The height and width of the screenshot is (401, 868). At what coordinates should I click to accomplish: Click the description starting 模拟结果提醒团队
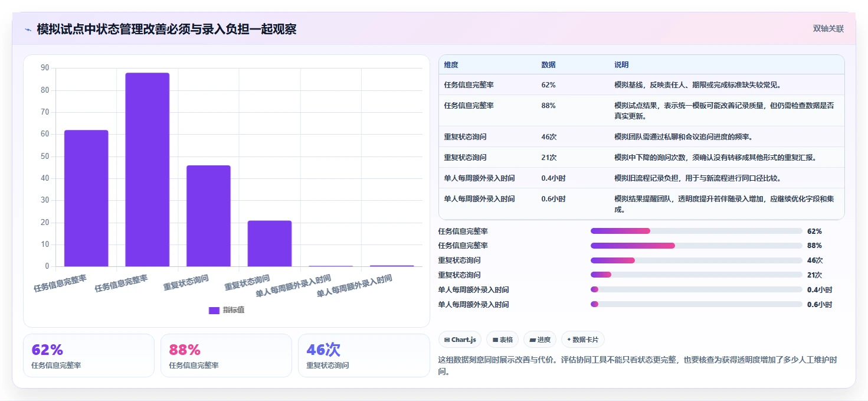click(724, 204)
